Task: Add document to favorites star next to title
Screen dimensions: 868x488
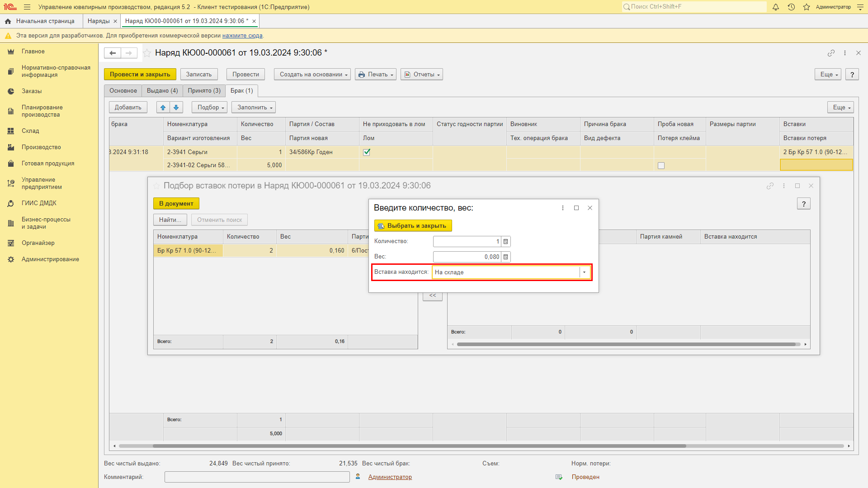Action: pos(147,53)
